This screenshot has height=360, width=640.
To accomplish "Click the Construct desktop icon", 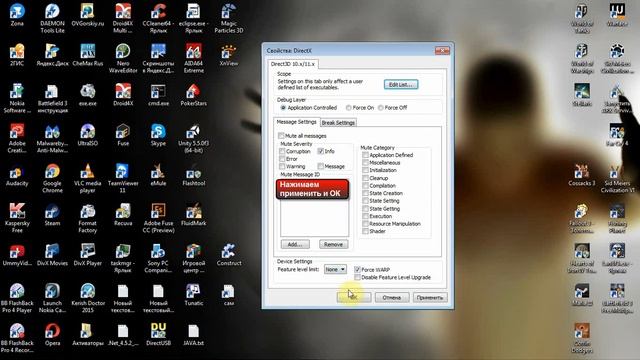I will tap(229, 255).
